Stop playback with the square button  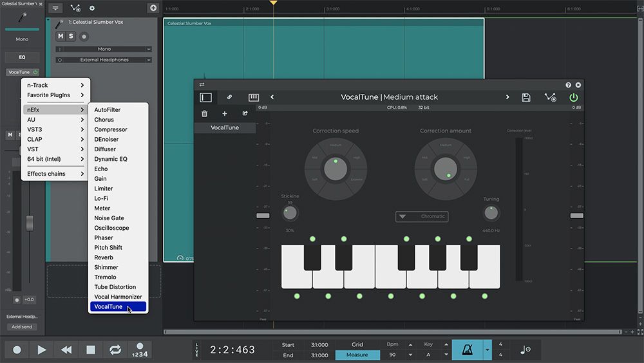91,350
